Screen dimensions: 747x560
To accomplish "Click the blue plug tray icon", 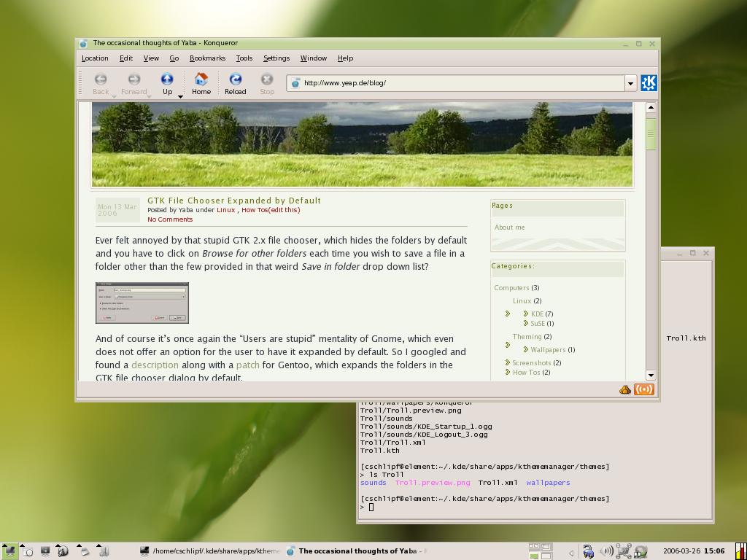I will pyautogui.click(x=589, y=551).
